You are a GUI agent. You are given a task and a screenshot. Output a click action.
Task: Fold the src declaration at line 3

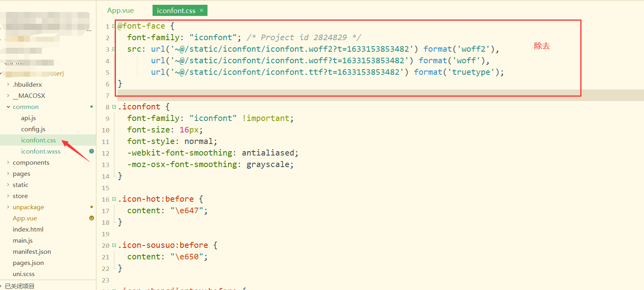(114, 49)
